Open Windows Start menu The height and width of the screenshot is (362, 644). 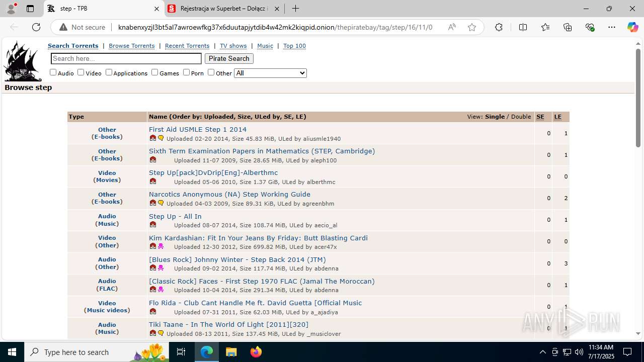[12, 352]
